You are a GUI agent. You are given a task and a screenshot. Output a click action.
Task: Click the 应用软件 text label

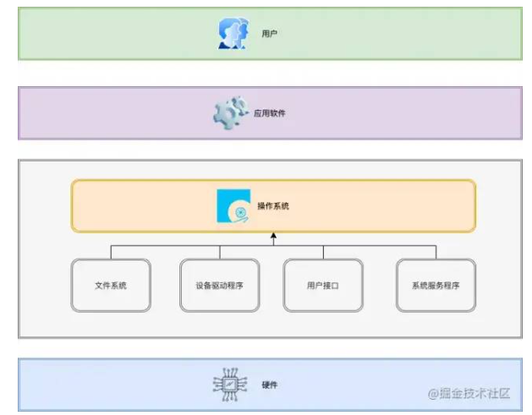click(270, 112)
